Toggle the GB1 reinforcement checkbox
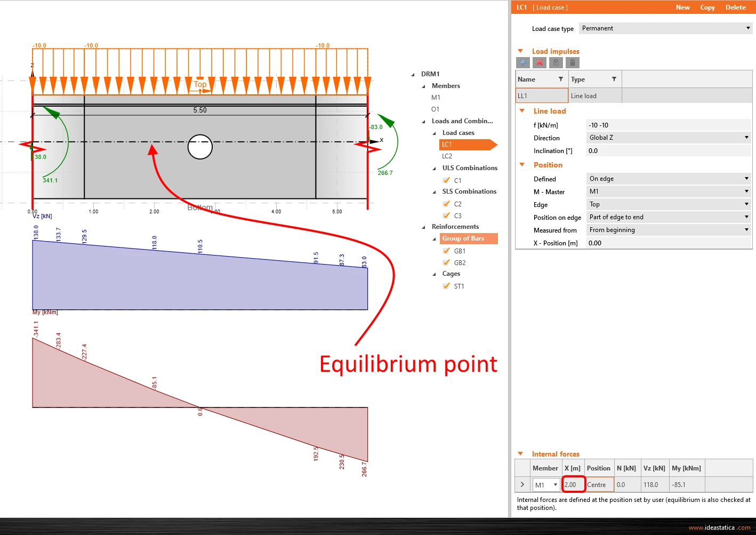The image size is (756, 535). click(x=446, y=251)
